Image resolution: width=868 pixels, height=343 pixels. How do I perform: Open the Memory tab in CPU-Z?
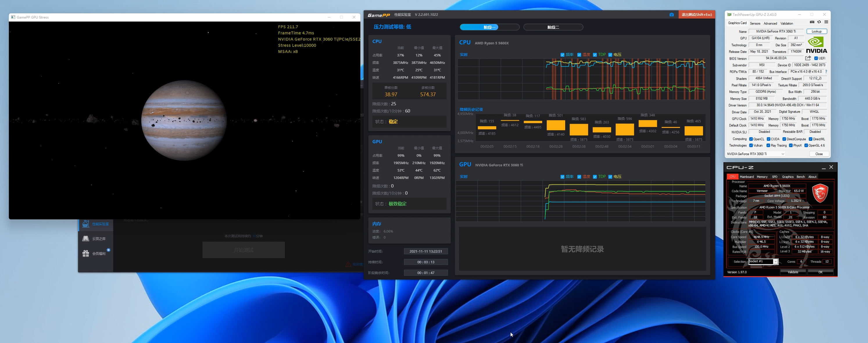(x=762, y=176)
